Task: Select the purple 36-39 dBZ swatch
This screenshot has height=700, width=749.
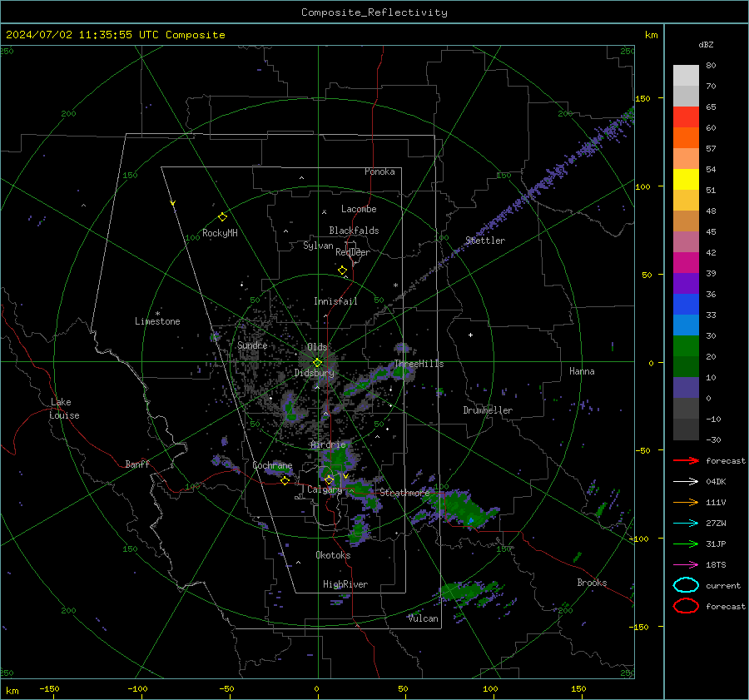Action: [686, 283]
